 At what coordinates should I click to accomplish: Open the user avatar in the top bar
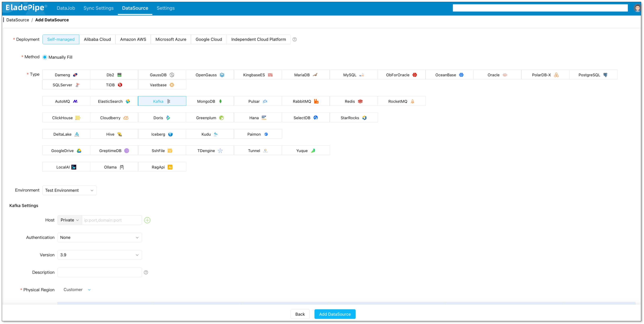pyautogui.click(x=637, y=8)
